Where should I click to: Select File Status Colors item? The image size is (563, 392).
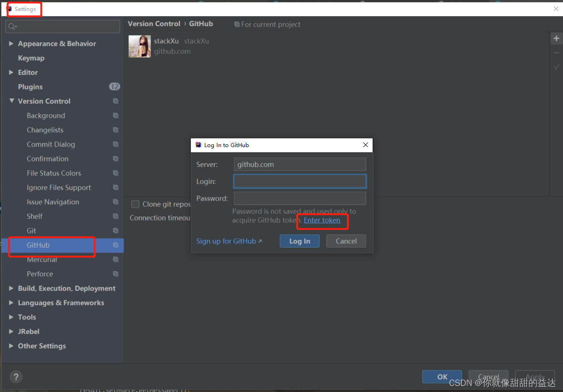pyautogui.click(x=54, y=173)
